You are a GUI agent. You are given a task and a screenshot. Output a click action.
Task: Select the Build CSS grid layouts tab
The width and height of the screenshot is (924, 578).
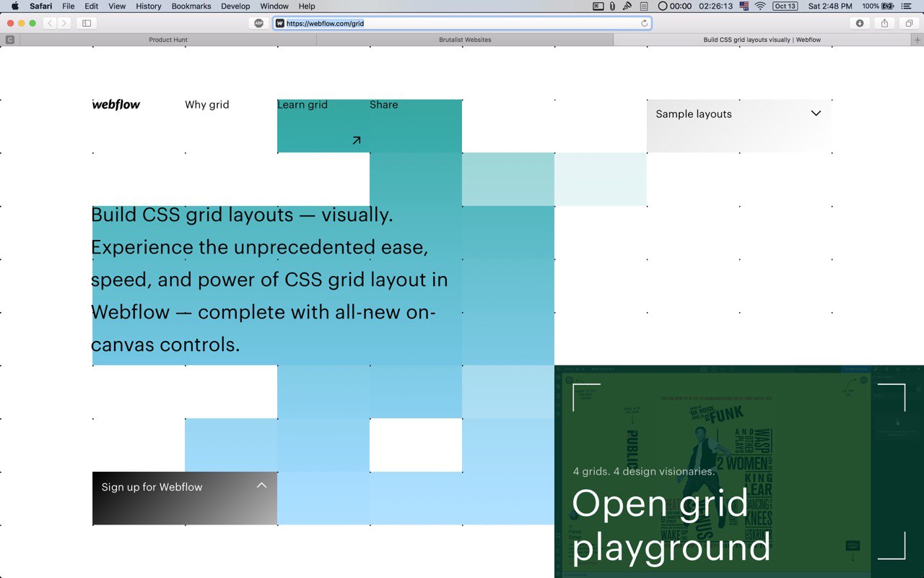tap(762, 40)
